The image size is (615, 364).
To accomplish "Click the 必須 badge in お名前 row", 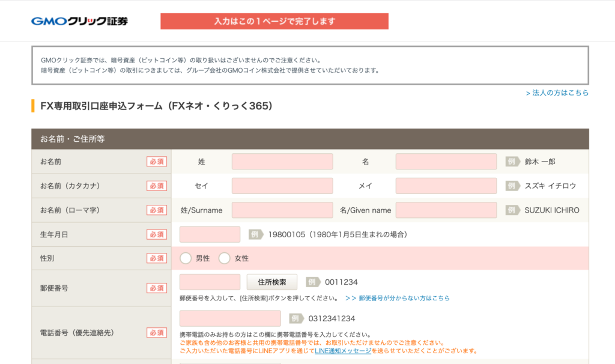I will (x=157, y=162).
